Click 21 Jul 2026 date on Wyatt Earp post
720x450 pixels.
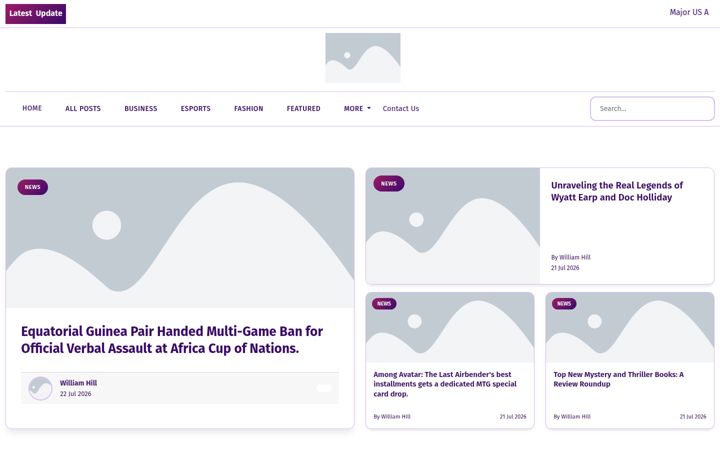pos(565,268)
